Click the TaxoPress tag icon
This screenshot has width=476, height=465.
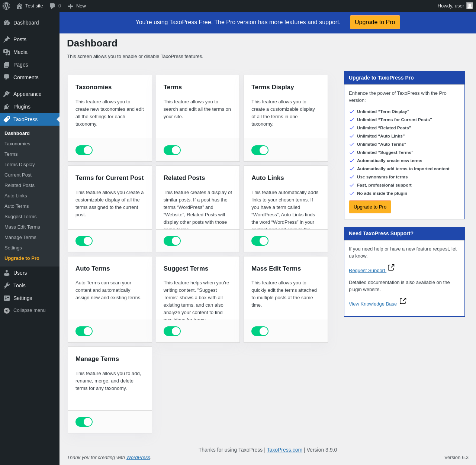click(x=7, y=119)
